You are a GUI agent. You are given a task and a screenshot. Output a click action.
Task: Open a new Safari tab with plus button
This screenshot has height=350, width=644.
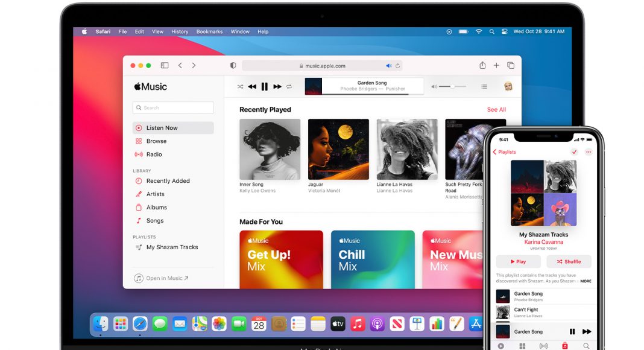pos(496,65)
